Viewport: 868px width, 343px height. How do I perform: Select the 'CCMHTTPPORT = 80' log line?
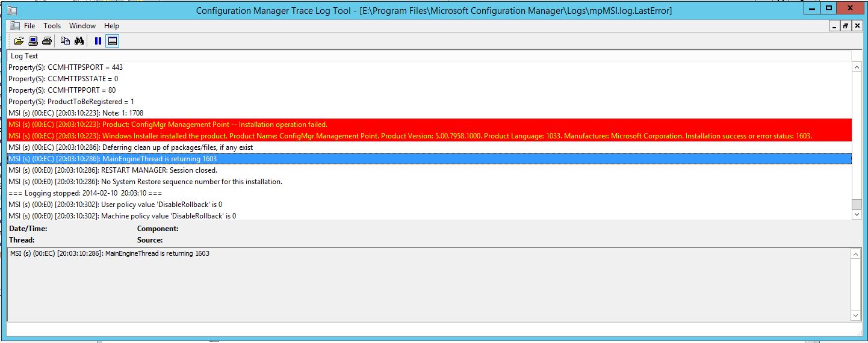click(430, 90)
